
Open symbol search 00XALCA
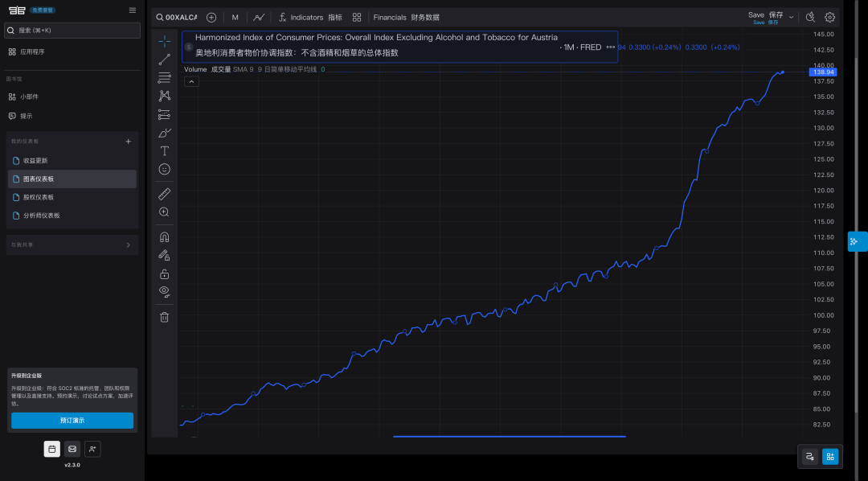(x=177, y=17)
